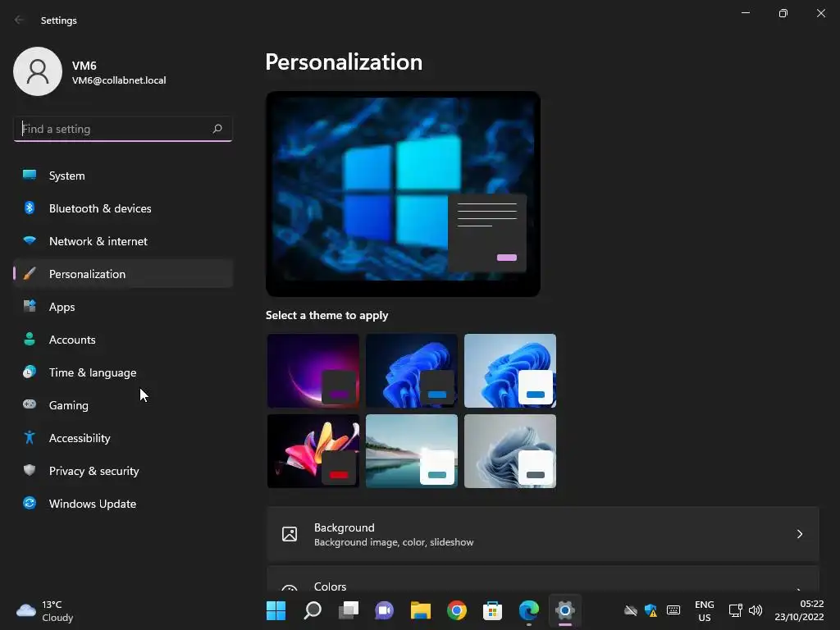840x630 pixels.
Task: Open taskbar Search magnifier
Action: point(313,610)
